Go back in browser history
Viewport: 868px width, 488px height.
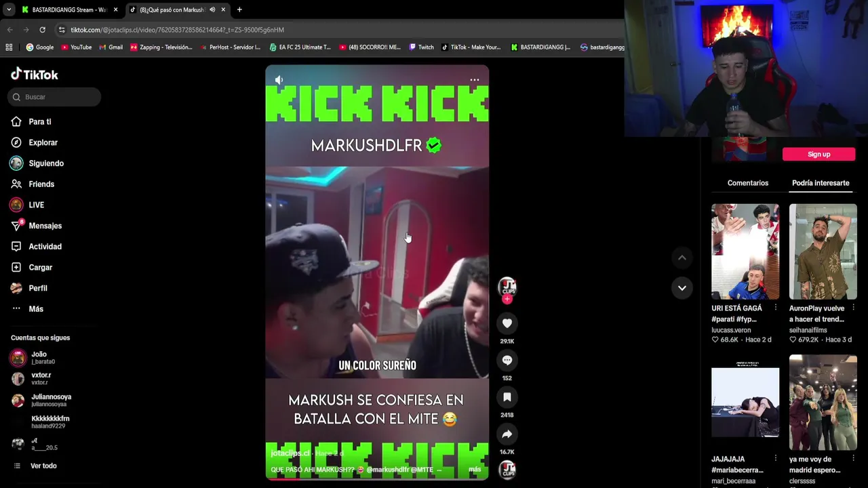(x=9, y=30)
